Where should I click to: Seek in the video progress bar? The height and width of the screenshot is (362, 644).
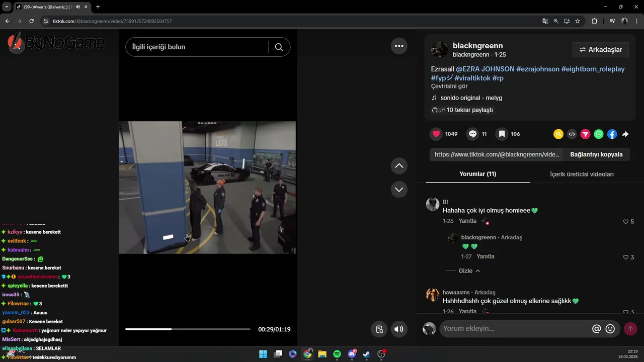point(188,329)
